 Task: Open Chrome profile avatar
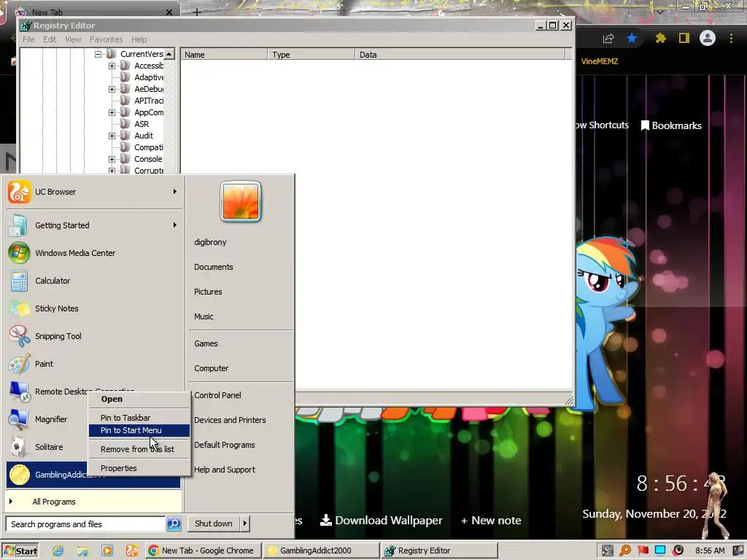click(x=708, y=38)
